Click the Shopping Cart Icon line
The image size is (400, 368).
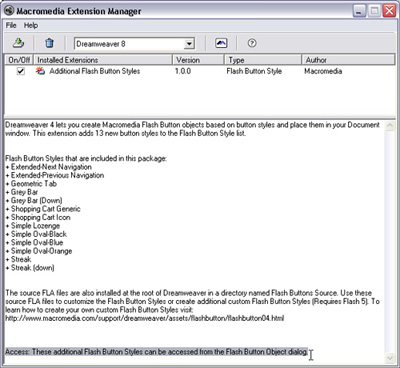pyautogui.click(x=38, y=217)
